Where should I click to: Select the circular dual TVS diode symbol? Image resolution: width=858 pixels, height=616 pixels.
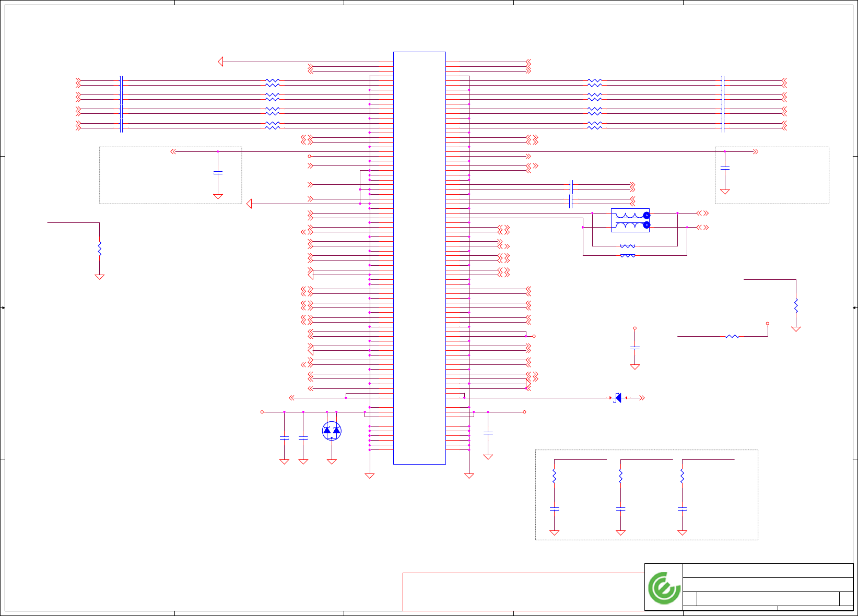332,431
